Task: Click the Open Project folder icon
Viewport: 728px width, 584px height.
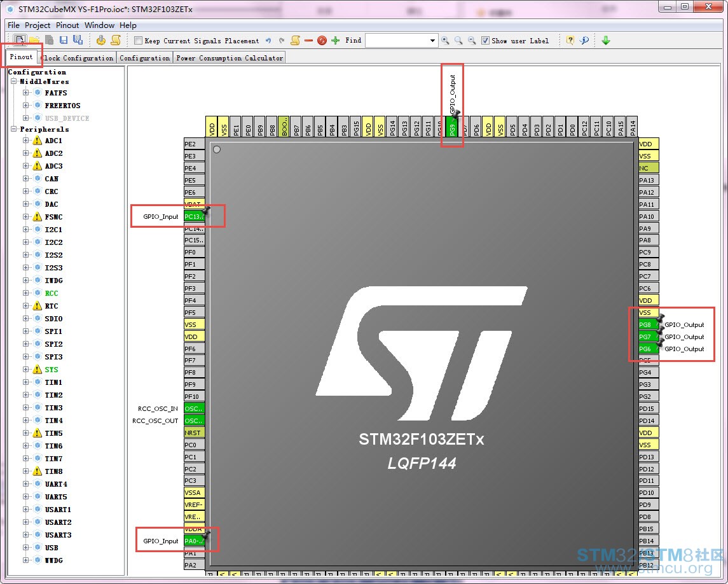Action: (x=34, y=41)
